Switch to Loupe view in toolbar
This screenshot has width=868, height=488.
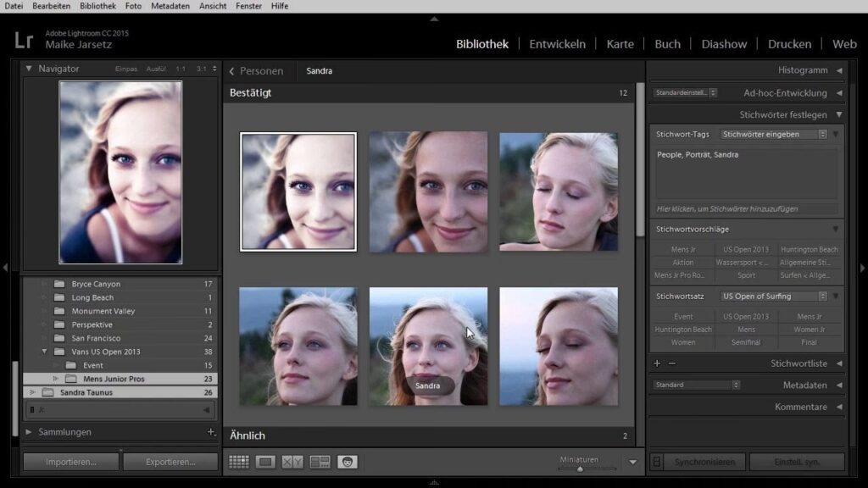265,462
